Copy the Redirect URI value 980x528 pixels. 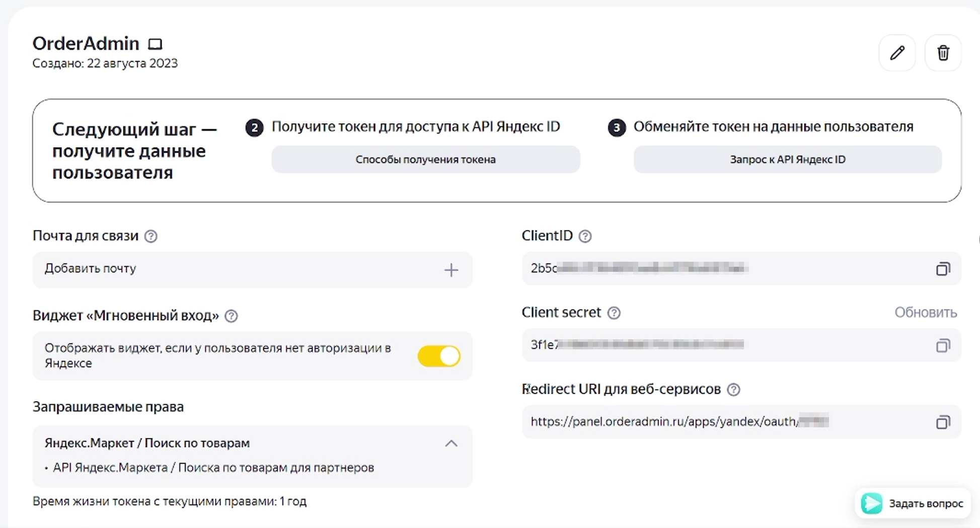(943, 422)
